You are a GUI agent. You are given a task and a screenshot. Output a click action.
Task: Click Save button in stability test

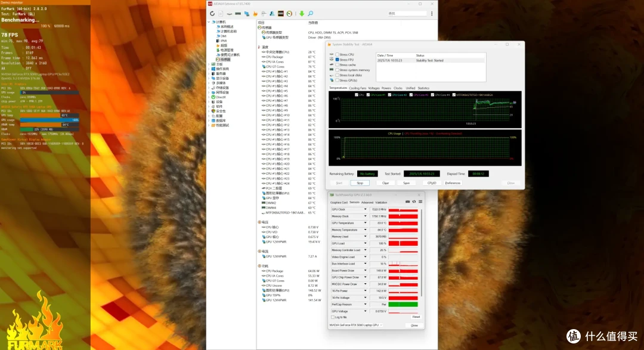pos(406,183)
